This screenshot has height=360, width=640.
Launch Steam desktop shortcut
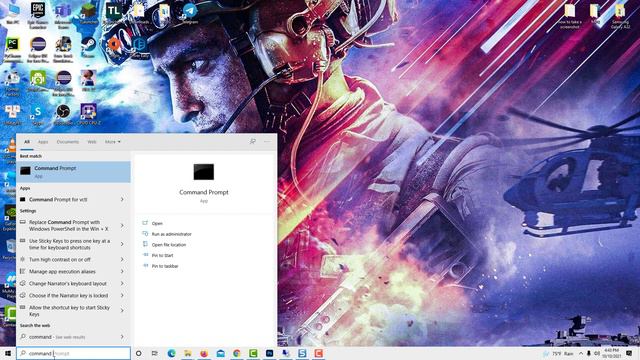click(x=88, y=47)
